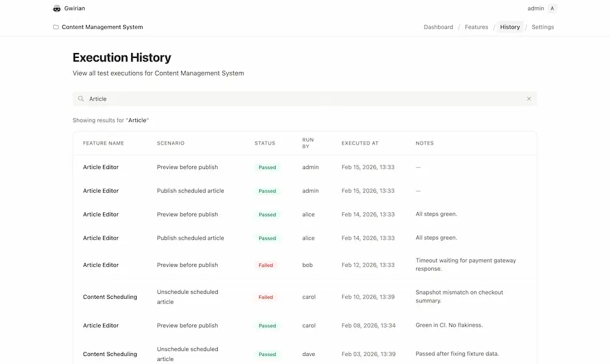
Task: Switch to the Dashboard tab
Action: pos(438,27)
